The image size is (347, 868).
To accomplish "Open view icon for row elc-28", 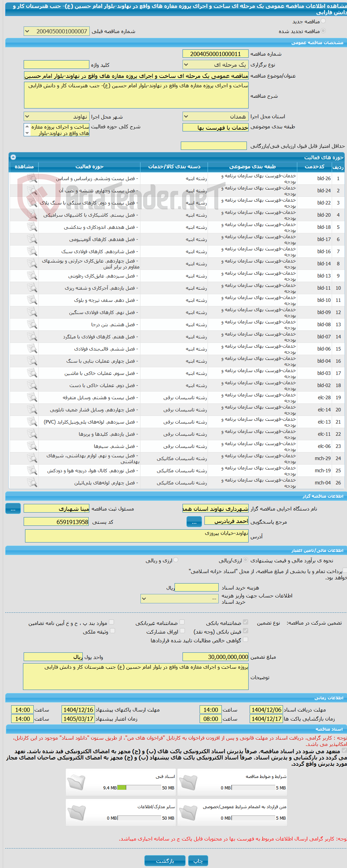I will [32, 397].
